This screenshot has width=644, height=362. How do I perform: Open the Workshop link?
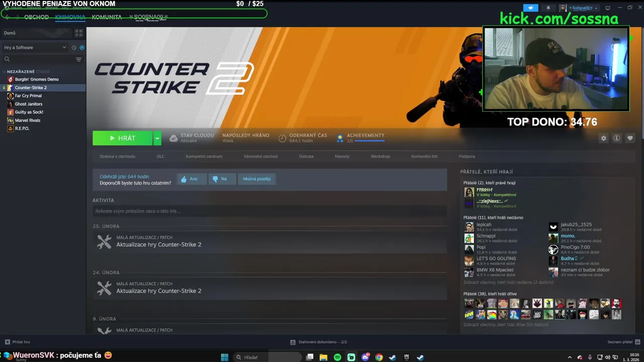pos(380,156)
